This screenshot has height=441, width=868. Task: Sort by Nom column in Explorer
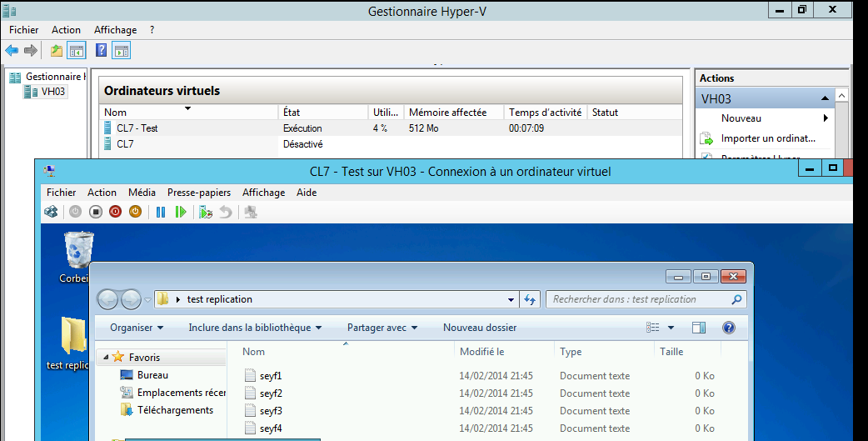[x=346, y=351]
